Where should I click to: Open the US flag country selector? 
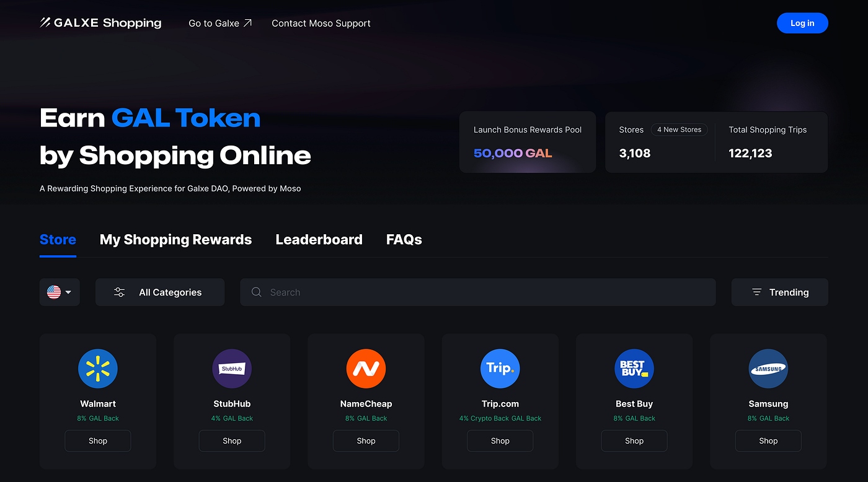click(x=60, y=292)
